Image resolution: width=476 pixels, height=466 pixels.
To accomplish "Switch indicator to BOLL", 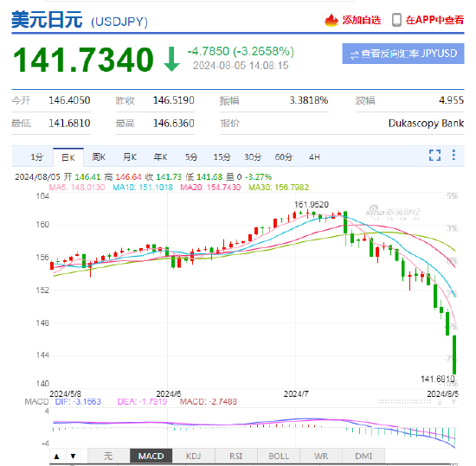I will [x=279, y=456].
